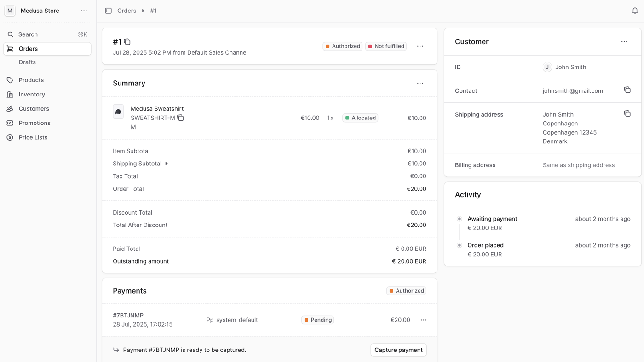Open Price Lists
The height and width of the screenshot is (362, 644).
coord(47,137)
